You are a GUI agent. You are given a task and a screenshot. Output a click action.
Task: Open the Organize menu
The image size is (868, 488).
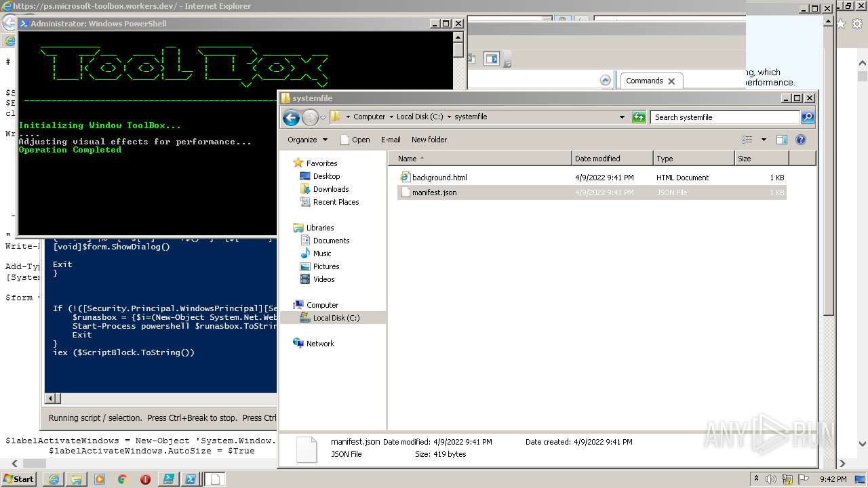coord(307,140)
